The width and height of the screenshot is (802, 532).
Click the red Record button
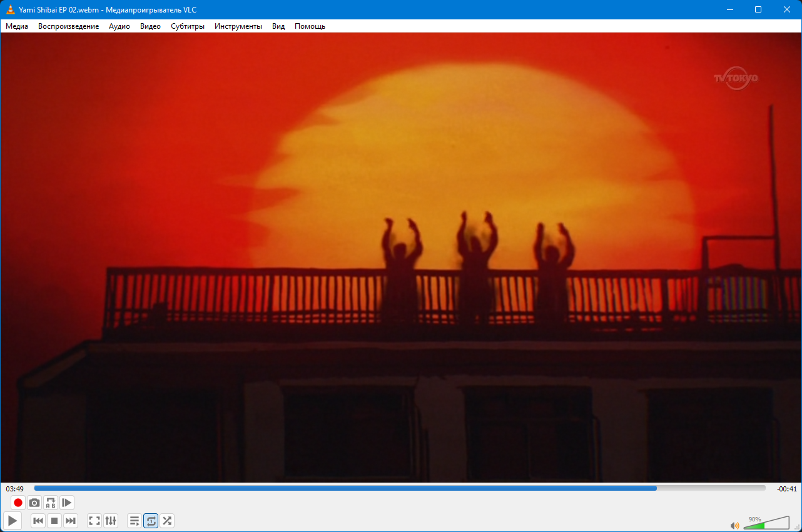(x=18, y=503)
